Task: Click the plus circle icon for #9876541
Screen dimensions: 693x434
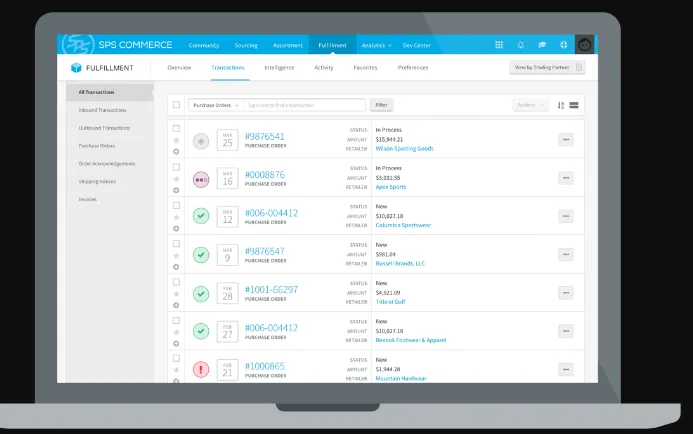Action: tap(176, 152)
